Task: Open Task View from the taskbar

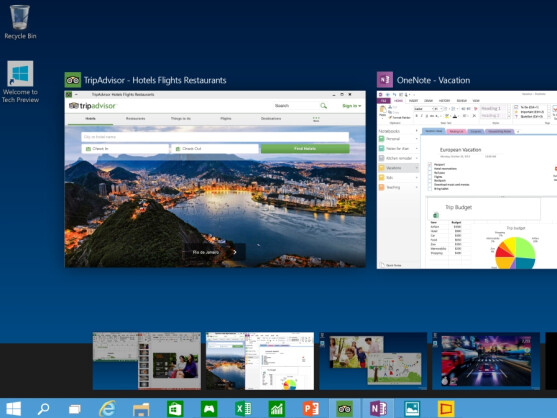Action: [75, 409]
